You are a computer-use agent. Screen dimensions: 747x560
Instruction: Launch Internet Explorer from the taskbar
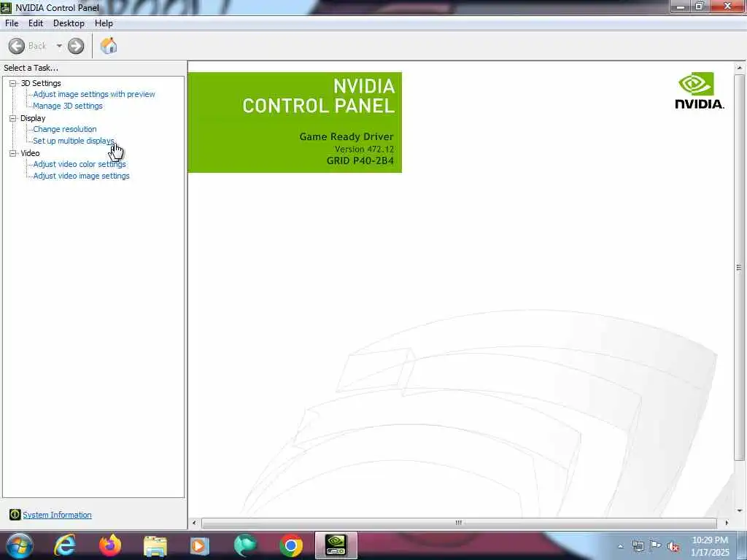(x=65, y=545)
